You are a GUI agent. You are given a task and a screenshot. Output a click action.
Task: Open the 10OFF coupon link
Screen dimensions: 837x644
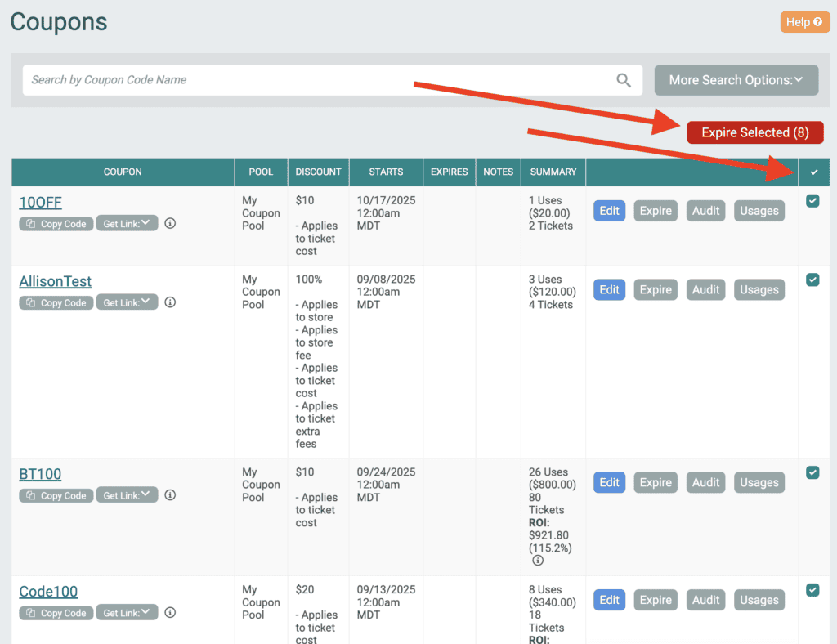41,203
